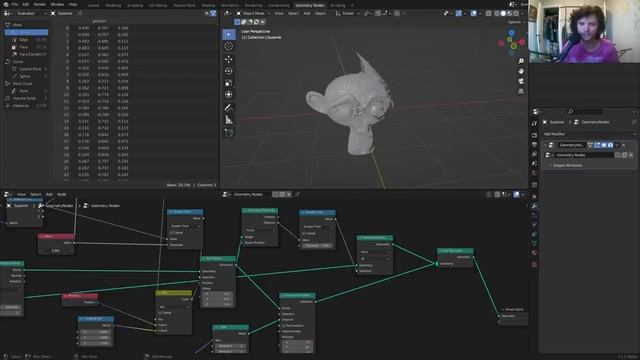Select the Spline row in spreadsheet
The image size is (640, 360).
tap(26, 76)
